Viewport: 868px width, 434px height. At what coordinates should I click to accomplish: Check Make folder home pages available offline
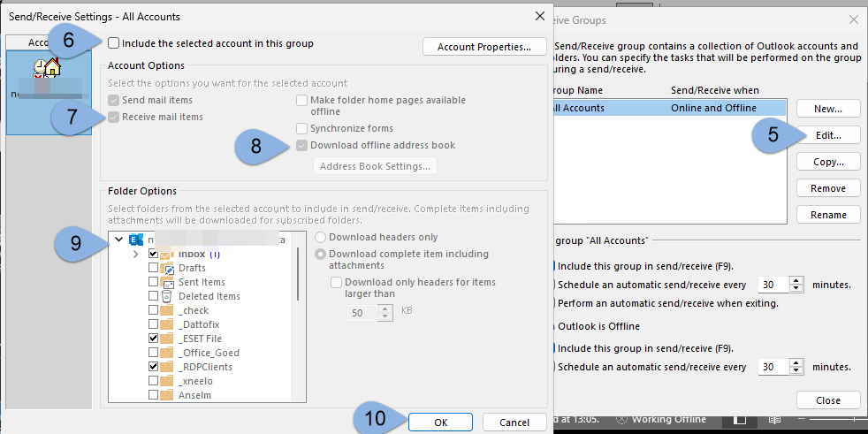(x=301, y=100)
